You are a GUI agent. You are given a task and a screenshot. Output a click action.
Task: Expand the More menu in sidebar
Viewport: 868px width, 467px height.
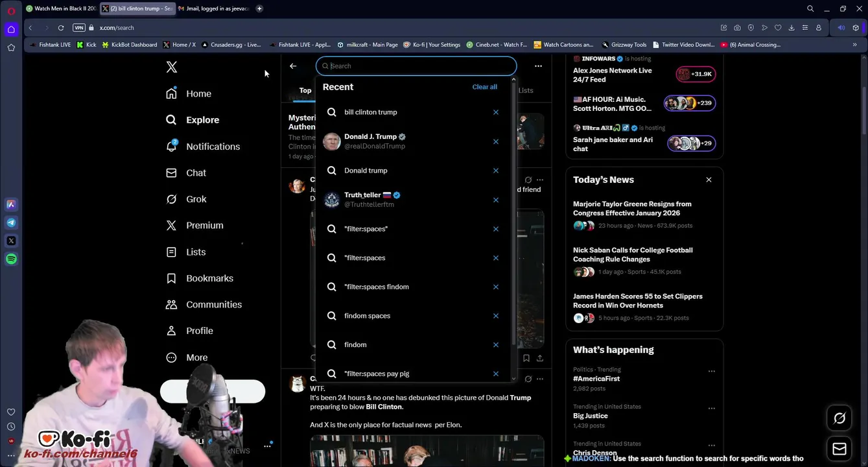pyautogui.click(x=187, y=357)
